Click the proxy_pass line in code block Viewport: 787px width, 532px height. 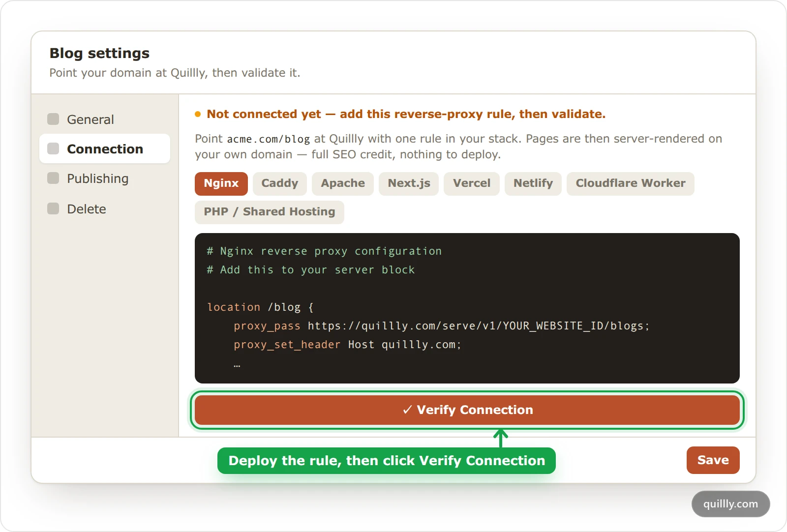442,326
